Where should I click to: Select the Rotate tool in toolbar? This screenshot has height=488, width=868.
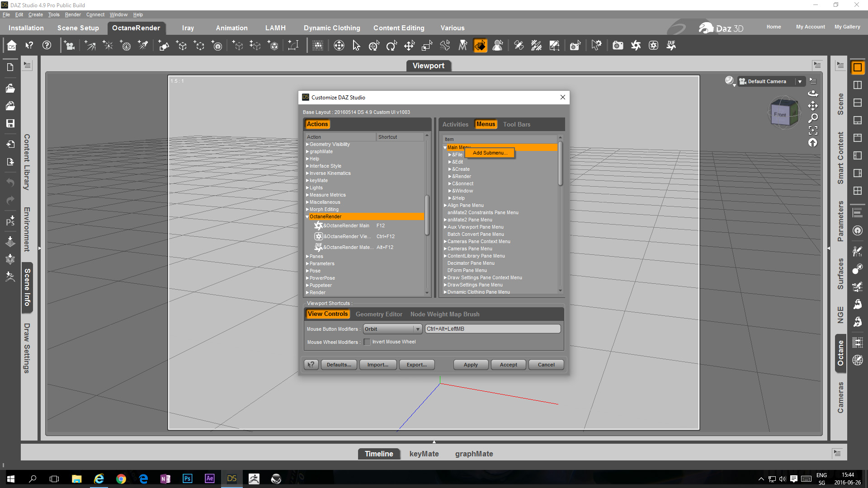click(392, 46)
